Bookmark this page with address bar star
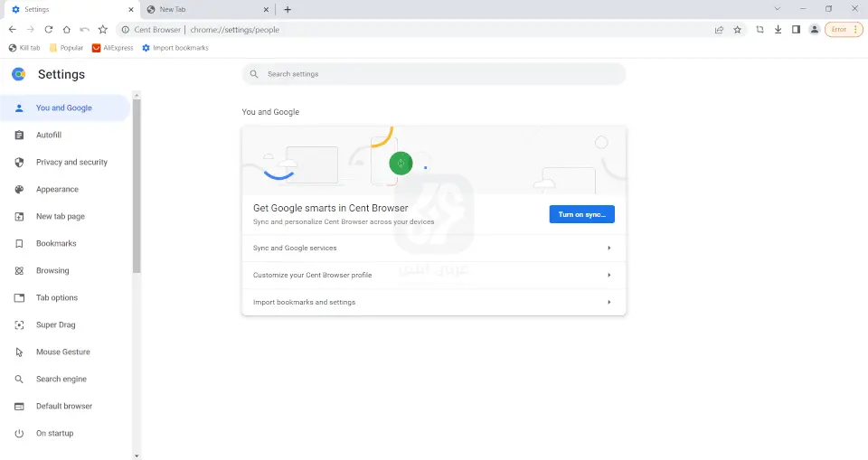 (x=738, y=30)
